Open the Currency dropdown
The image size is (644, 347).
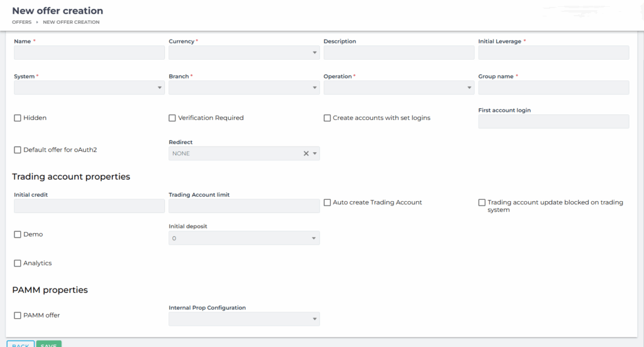[x=244, y=53]
